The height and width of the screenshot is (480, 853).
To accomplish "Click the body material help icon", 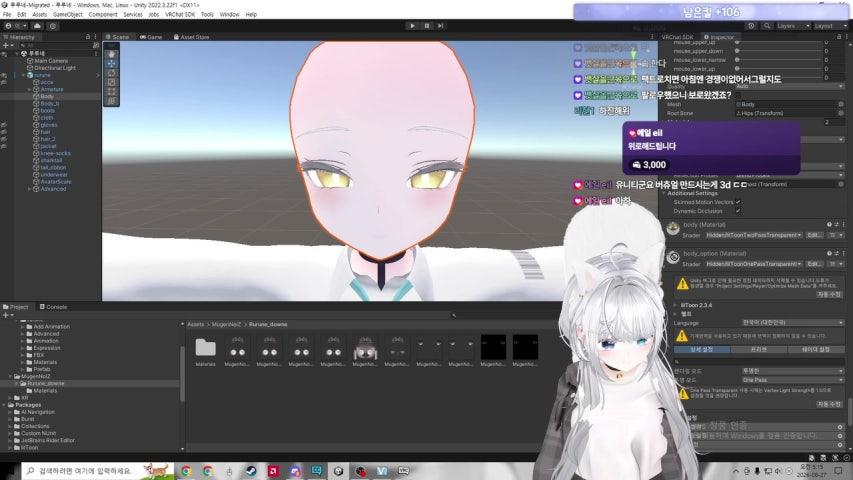I will 830,225.
